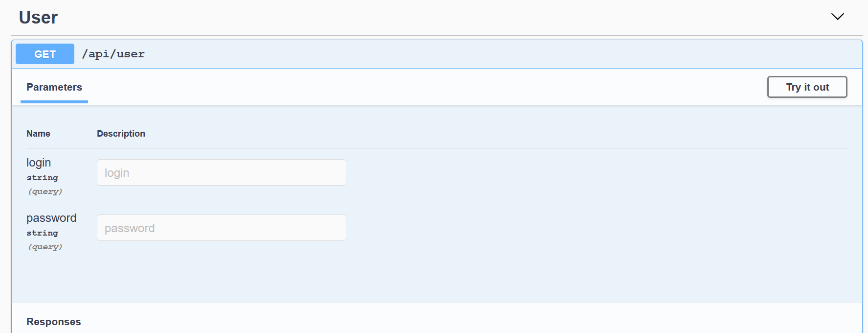Collapse the operation via its summary bar
The height and width of the screenshot is (333, 868).
(x=440, y=54)
